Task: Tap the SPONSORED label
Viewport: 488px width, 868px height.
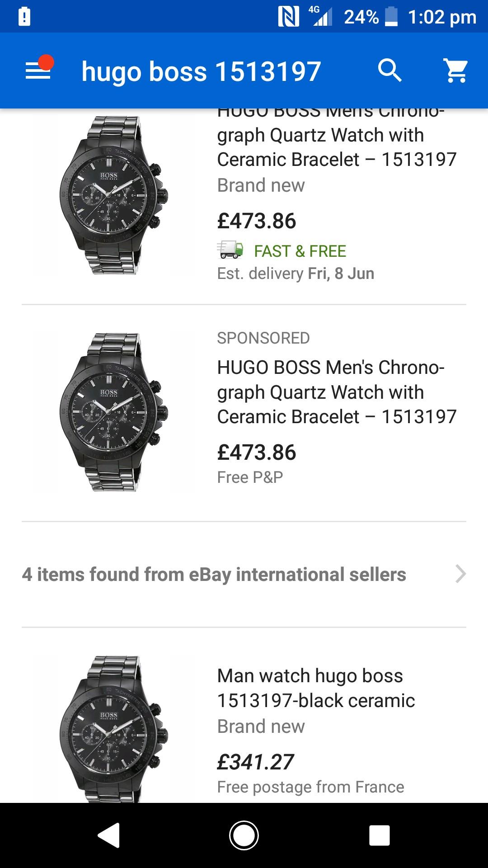Action: click(x=263, y=338)
